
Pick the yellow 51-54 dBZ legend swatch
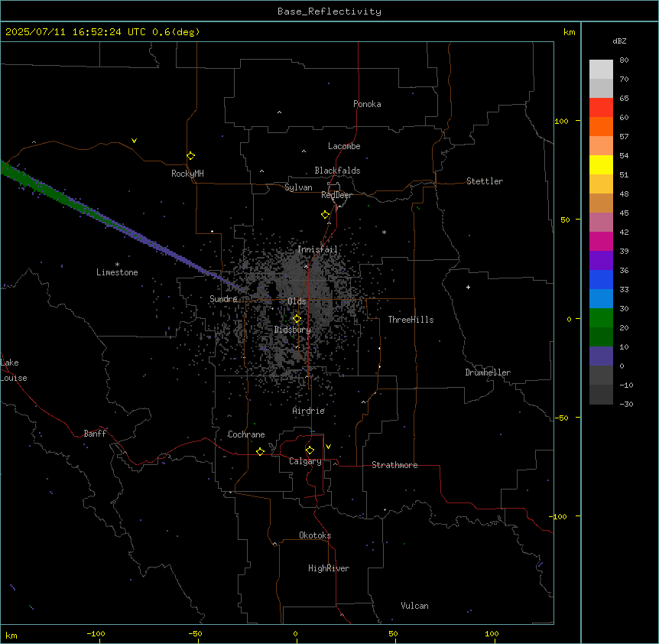coord(601,164)
